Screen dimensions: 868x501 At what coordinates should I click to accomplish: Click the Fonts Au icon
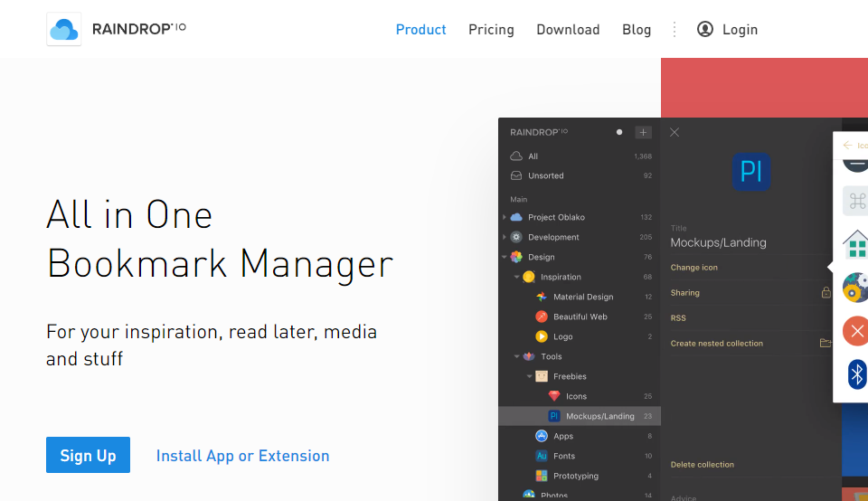pos(542,456)
